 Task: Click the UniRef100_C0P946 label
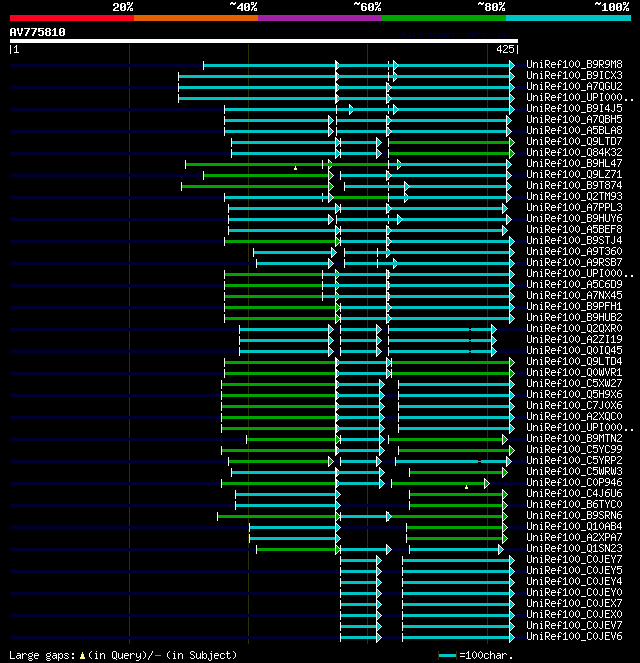coord(574,482)
